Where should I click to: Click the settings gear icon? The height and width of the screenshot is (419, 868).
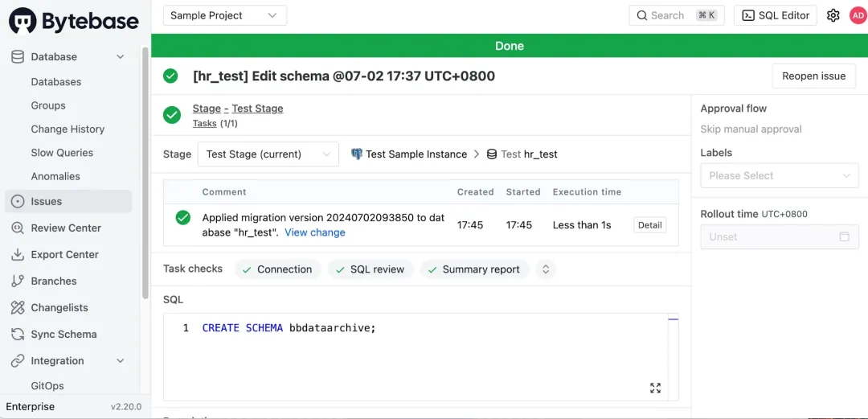[833, 15]
